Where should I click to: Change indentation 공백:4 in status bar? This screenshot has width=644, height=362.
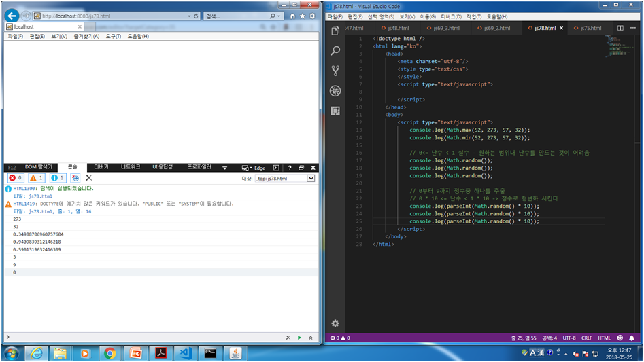(549, 338)
